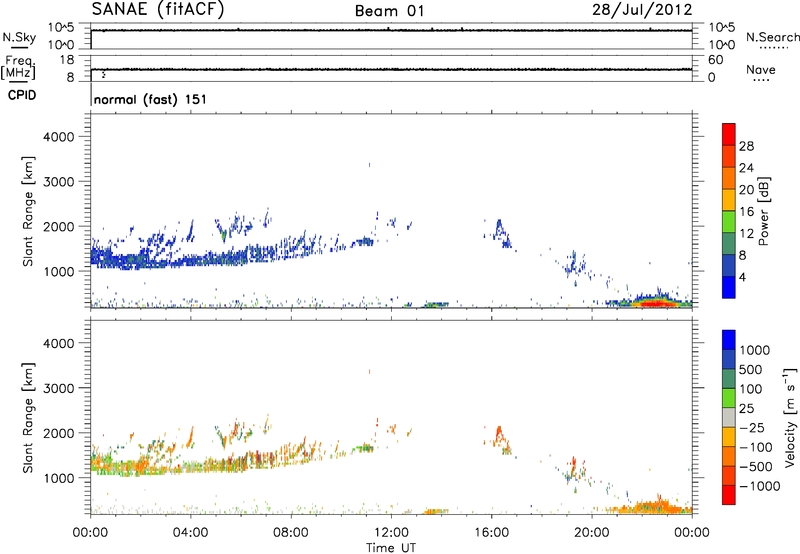Pick the blue top velocity colorbar segment

729,340
